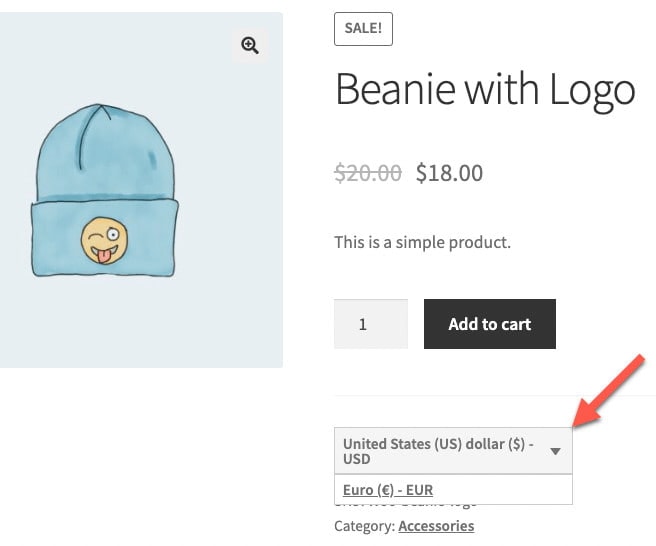This screenshot has width=656, height=546.
Task: Click the magnifier zoom icon on product image
Action: pyautogui.click(x=250, y=45)
